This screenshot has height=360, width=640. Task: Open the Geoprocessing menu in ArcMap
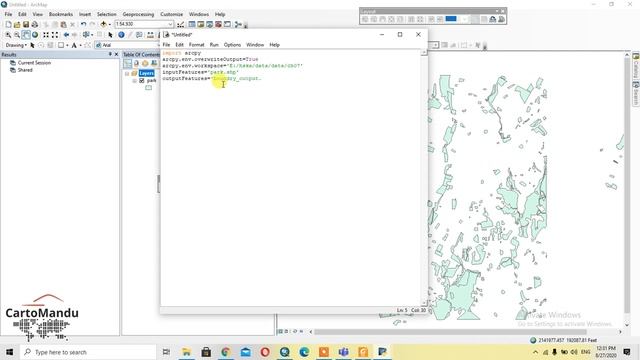point(138,14)
